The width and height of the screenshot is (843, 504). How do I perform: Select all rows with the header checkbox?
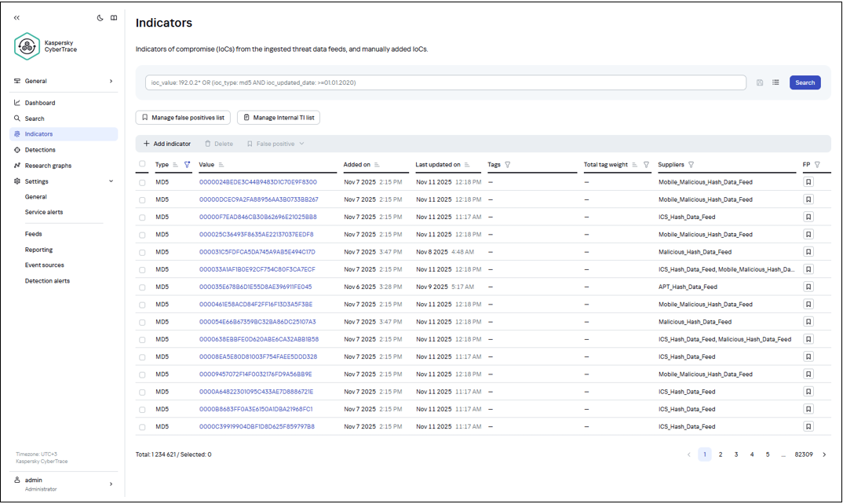(142, 164)
